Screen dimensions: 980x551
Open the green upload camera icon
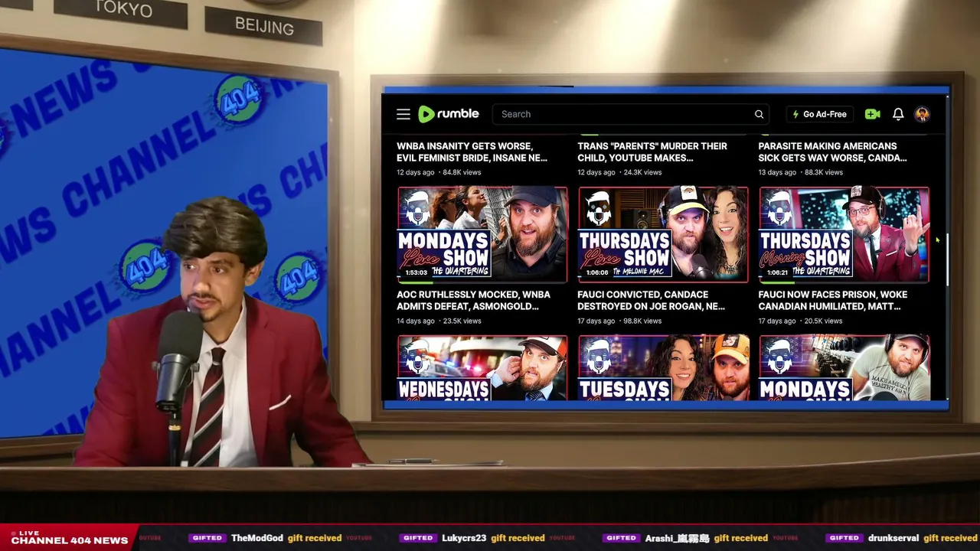[x=872, y=114]
